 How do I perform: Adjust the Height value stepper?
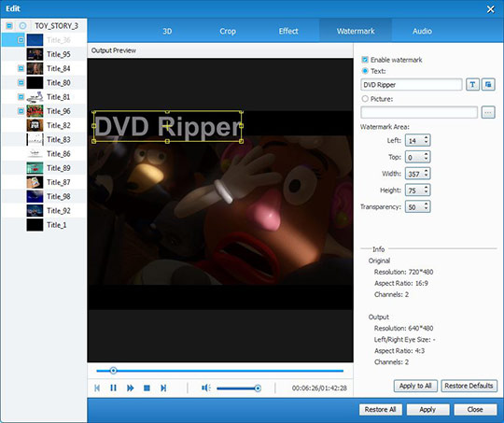tap(427, 190)
